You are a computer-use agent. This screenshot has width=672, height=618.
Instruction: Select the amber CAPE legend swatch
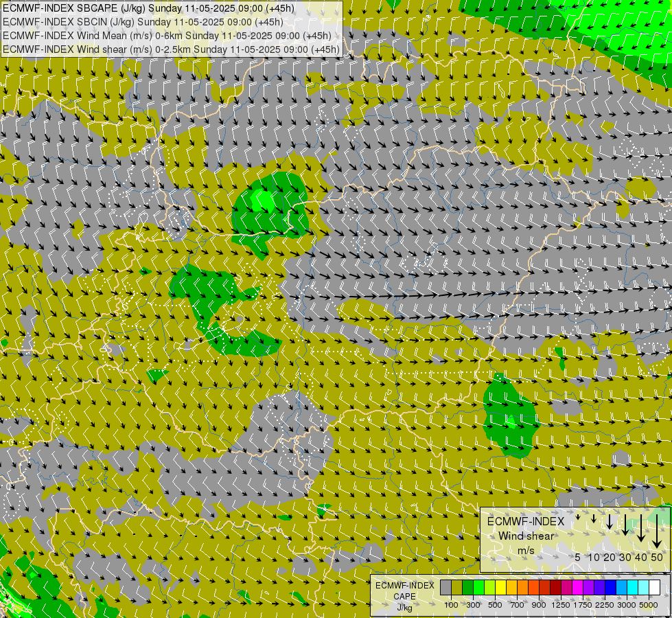(x=511, y=587)
